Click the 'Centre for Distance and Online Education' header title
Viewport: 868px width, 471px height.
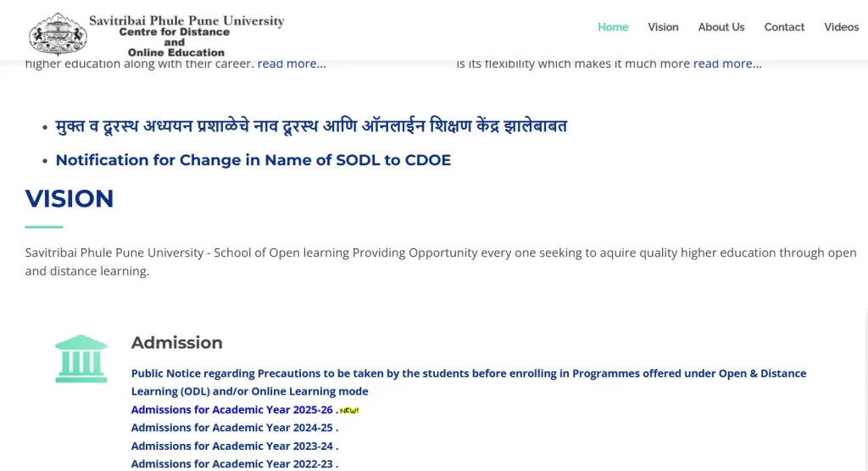[x=175, y=42]
